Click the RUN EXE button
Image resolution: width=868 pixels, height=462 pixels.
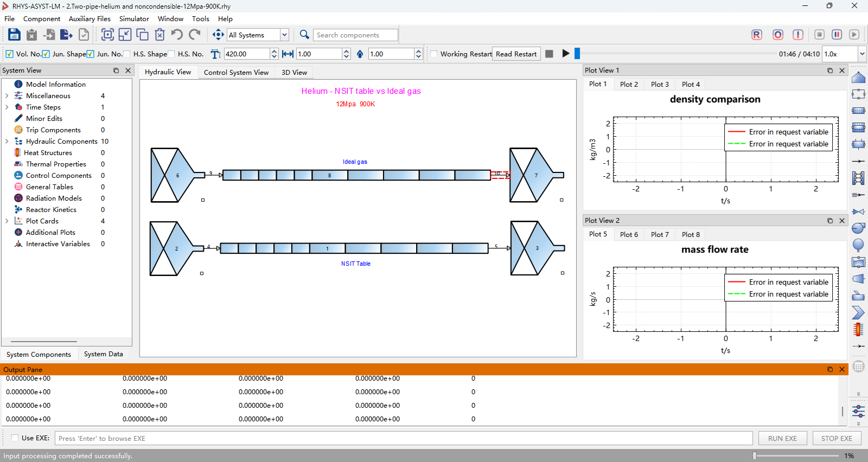782,438
